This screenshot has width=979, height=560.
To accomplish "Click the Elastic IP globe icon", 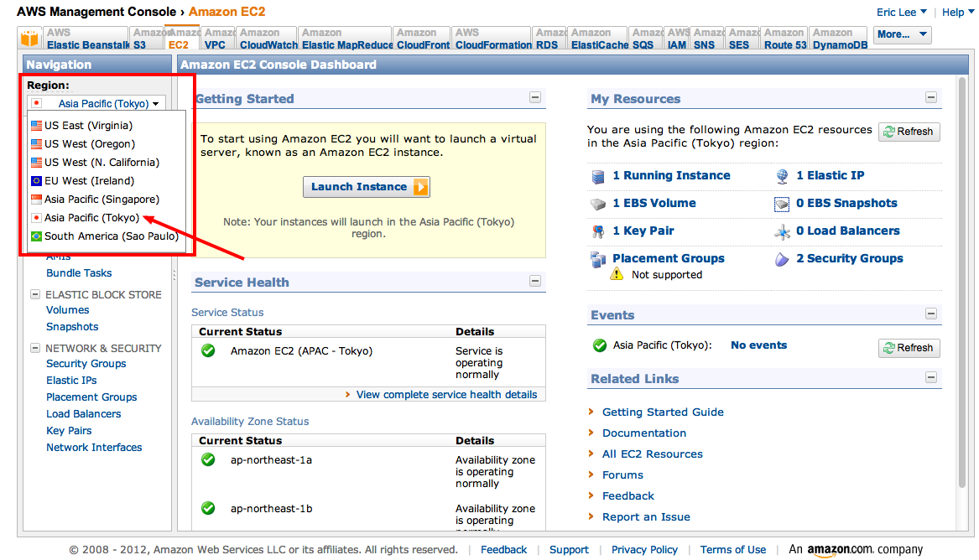I will 782,177.
